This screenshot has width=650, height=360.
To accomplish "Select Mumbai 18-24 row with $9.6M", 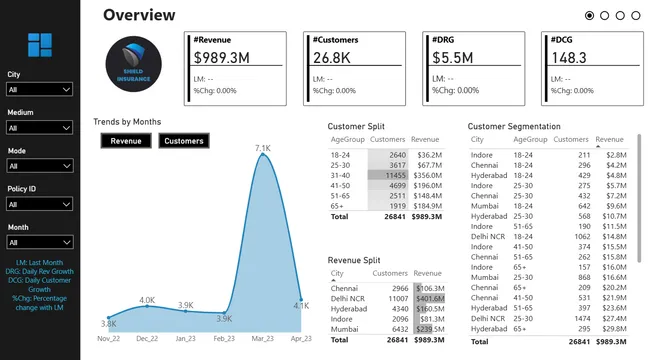I will (x=548, y=206).
